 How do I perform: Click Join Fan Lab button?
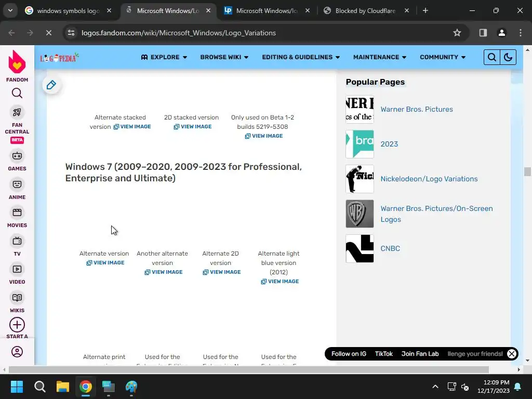click(x=420, y=354)
